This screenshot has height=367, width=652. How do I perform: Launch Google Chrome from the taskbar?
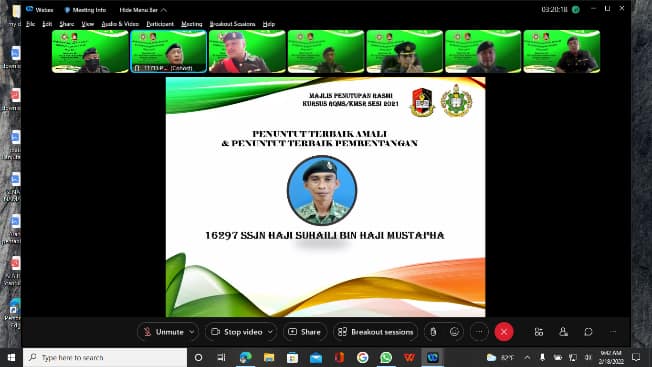363,357
